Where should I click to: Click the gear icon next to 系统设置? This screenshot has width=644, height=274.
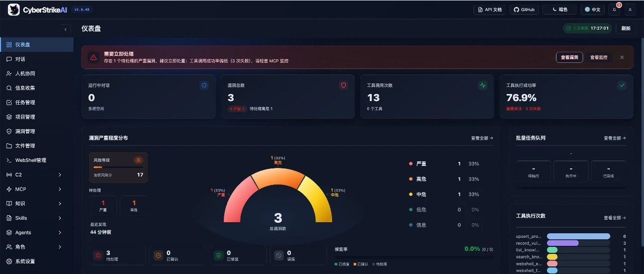pos(9,261)
